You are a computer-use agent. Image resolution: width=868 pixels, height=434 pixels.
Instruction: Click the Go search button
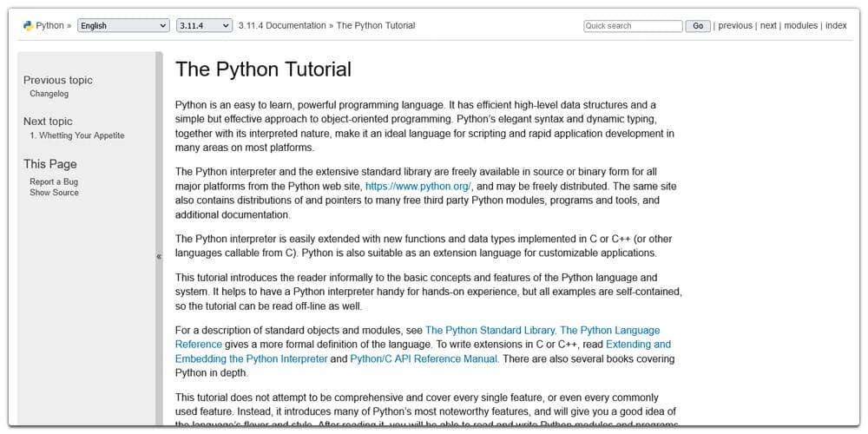[x=698, y=26]
